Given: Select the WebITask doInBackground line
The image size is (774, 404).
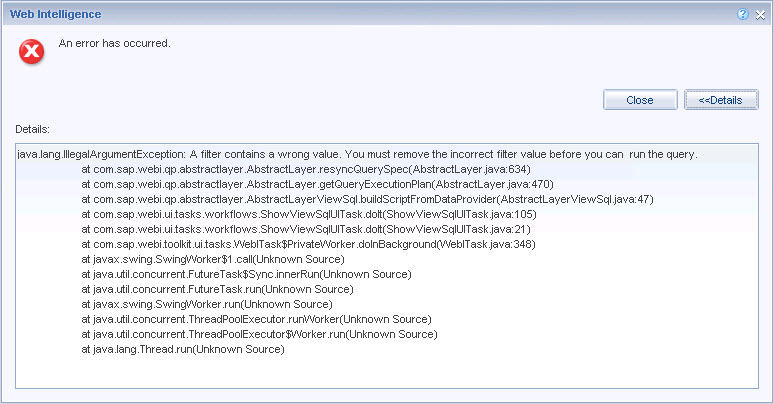Looking at the screenshot, I should tap(309, 244).
